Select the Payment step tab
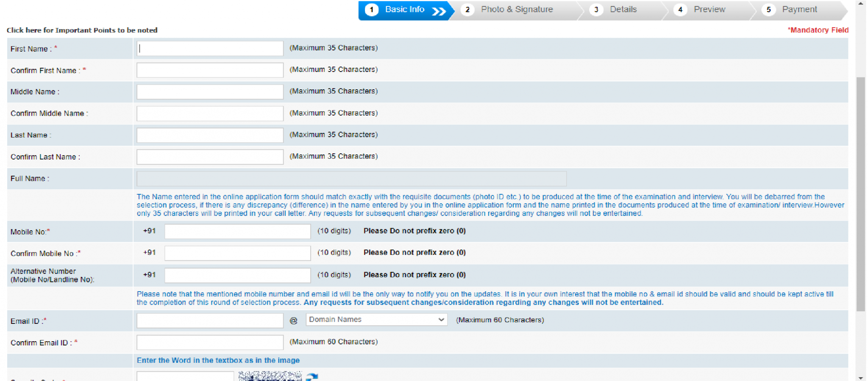This screenshot has height=381, width=868. coord(799,10)
